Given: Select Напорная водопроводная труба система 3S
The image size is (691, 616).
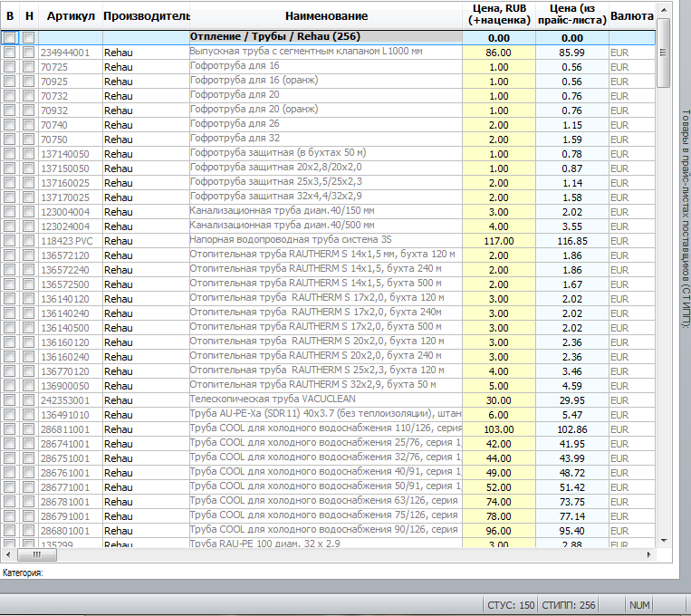Looking at the screenshot, I should coord(291,240).
